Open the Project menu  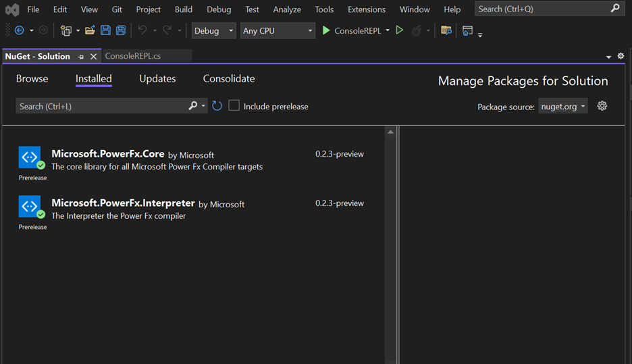tap(149, 9)
